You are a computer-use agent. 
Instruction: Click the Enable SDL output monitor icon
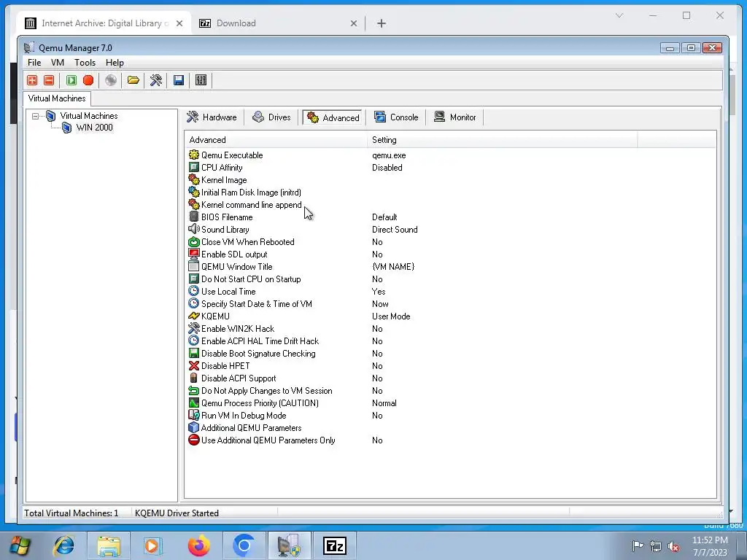[194, 254]
